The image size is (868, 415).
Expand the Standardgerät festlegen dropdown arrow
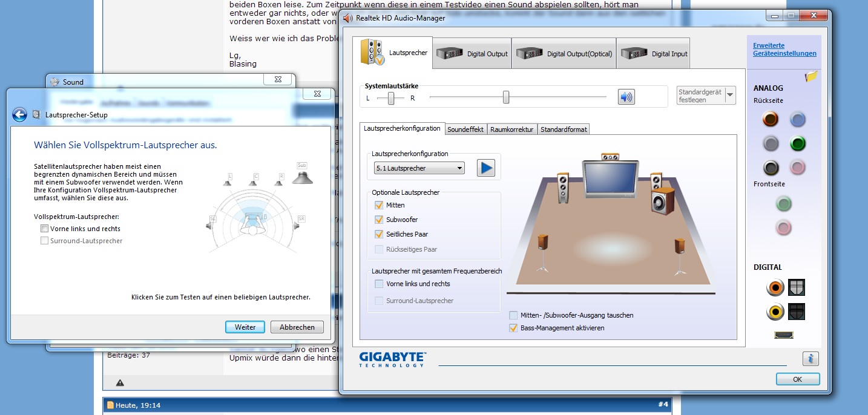pos(730,95)
